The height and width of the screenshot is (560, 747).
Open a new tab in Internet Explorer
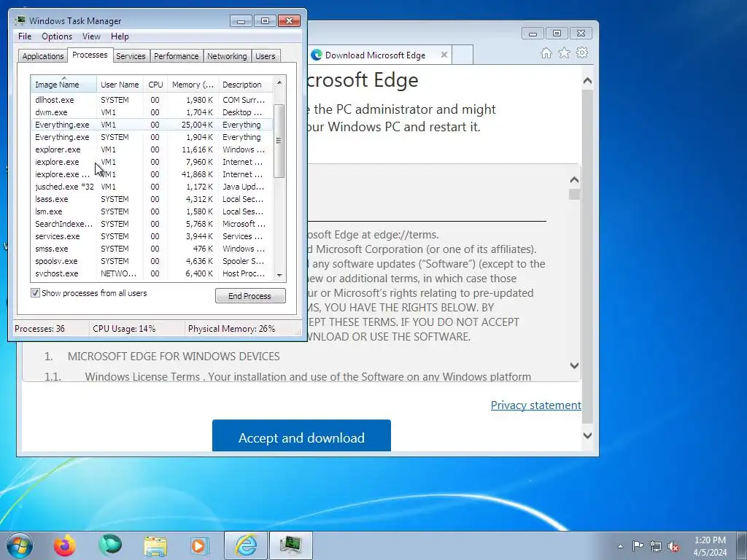(462, 55)
